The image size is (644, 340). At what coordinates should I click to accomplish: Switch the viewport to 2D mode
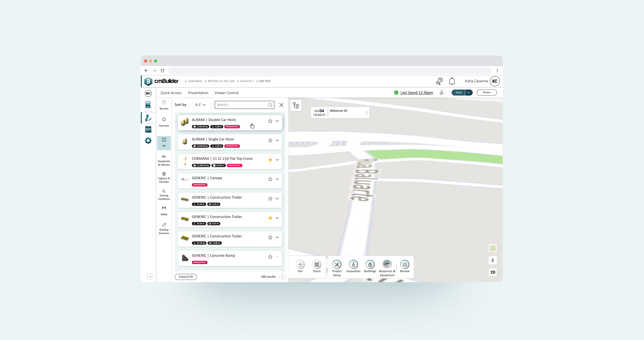[x=493, y=272]
